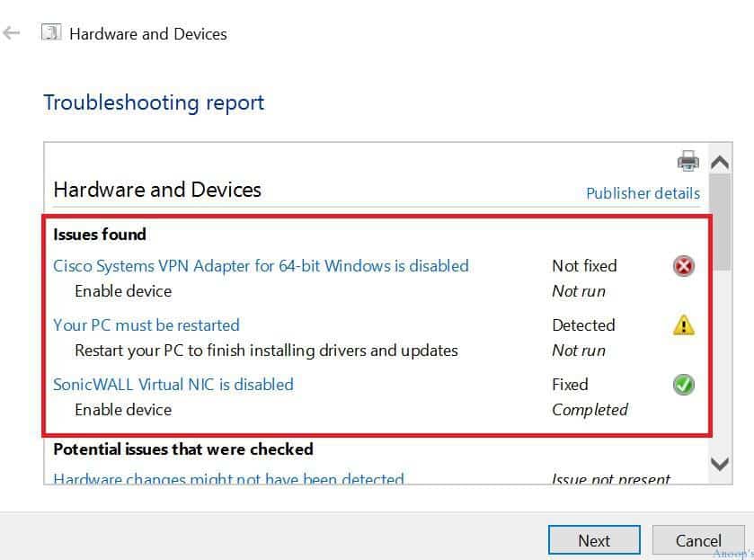This screenshot has height=560, width=754.
Task: Click the red Not fixed error icon
Action: click(683, 266)
